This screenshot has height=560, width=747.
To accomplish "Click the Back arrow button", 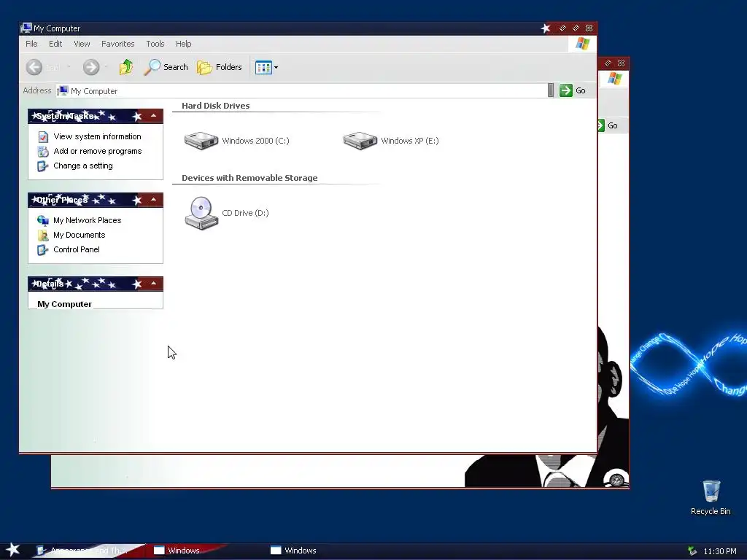I will tap(34, 67).
